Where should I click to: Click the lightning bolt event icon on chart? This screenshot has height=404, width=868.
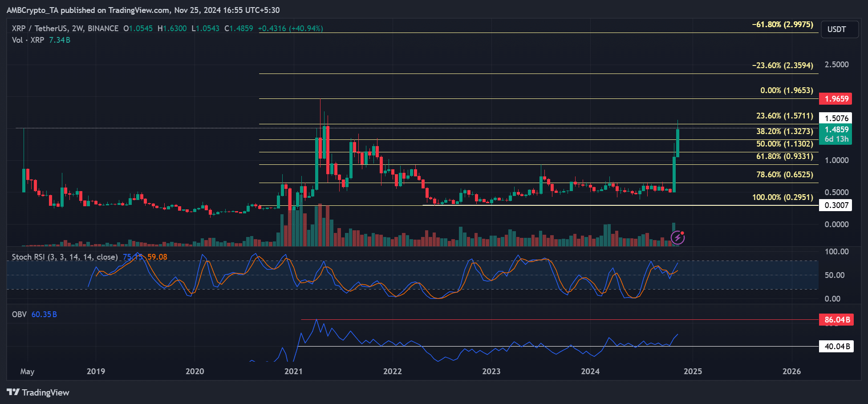click(x=677, y=237)
